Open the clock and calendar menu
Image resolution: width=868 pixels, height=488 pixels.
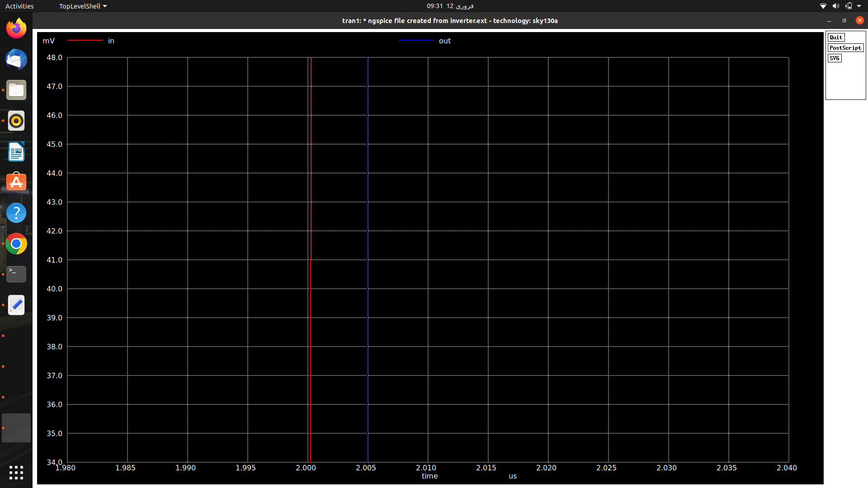450,6
